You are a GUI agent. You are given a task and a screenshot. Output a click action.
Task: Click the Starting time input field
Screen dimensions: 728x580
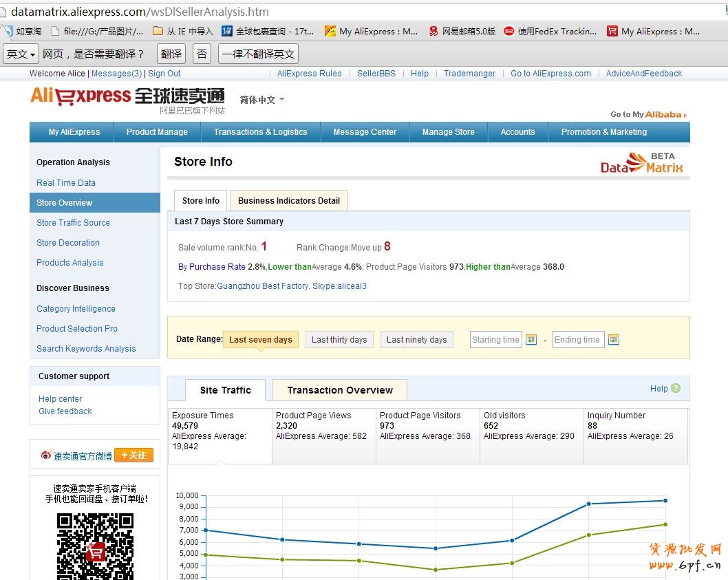click(495, 340)
